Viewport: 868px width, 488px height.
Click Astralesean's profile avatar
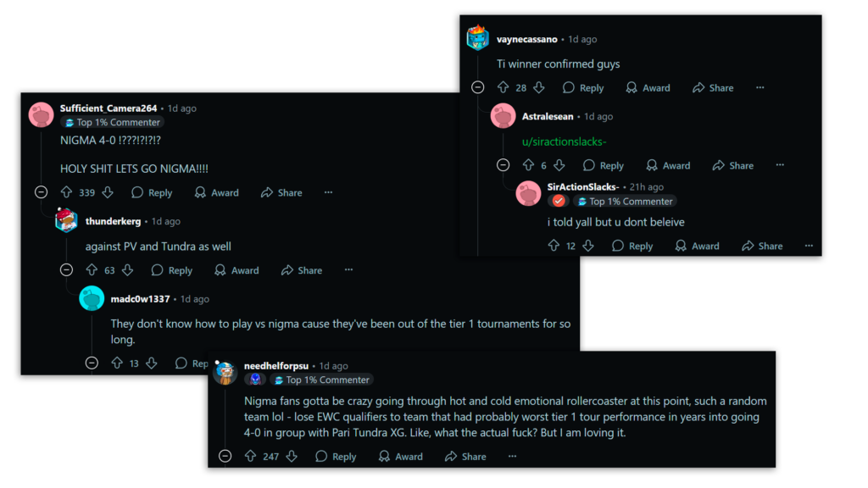point(504,116)
